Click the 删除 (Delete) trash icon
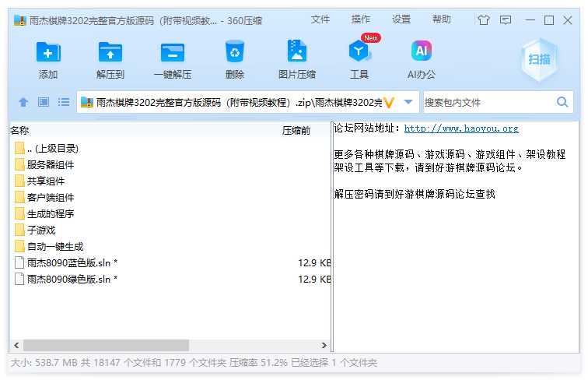Image resolution: width=588 pixels, height=380 pixels. point(235,51)
